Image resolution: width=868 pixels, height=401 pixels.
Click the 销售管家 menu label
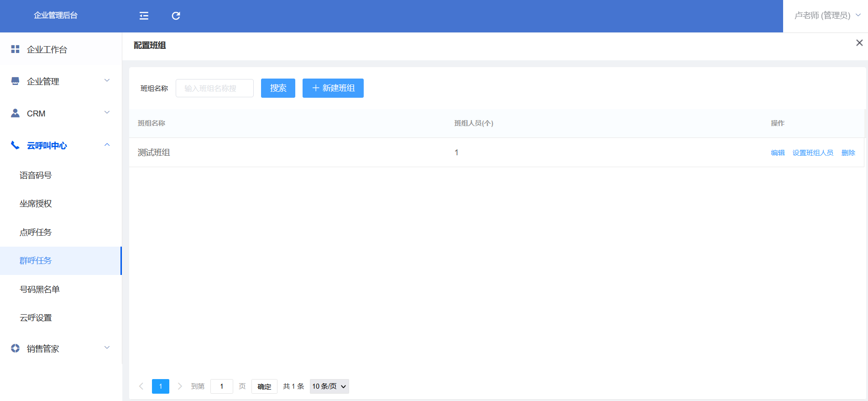(43, 349)
